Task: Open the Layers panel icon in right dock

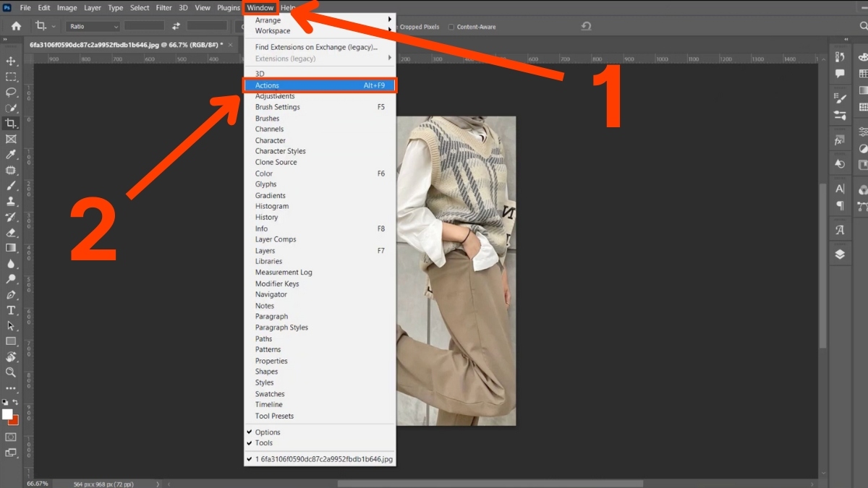Action: [x=840, y=254]
